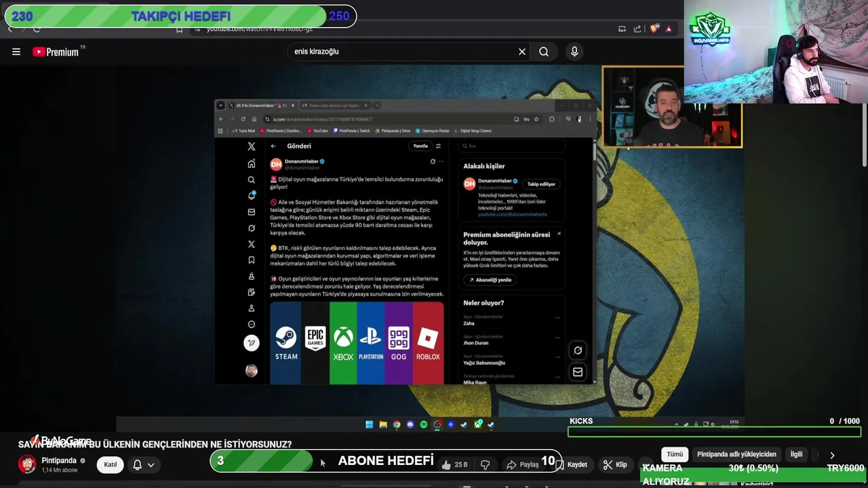This screenshot has height=488, width=868.
Task: Open the PintiPanda | Twitch bookmark
Action: (x=351, y=131)
